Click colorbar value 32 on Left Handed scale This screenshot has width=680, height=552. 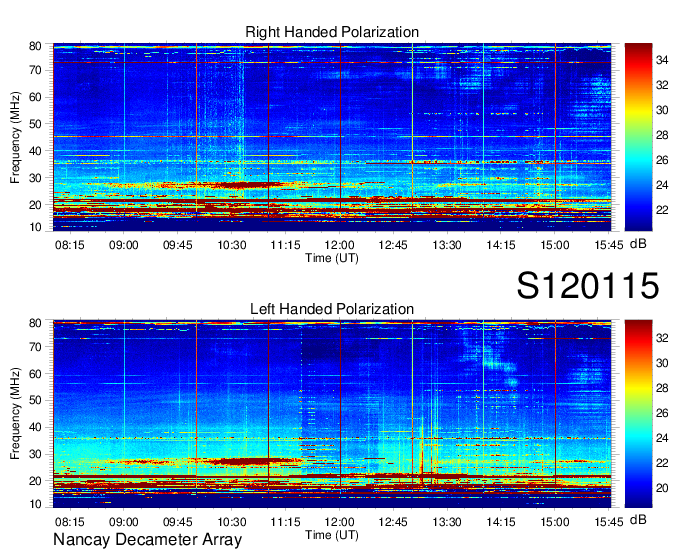(x=662, y=337)
